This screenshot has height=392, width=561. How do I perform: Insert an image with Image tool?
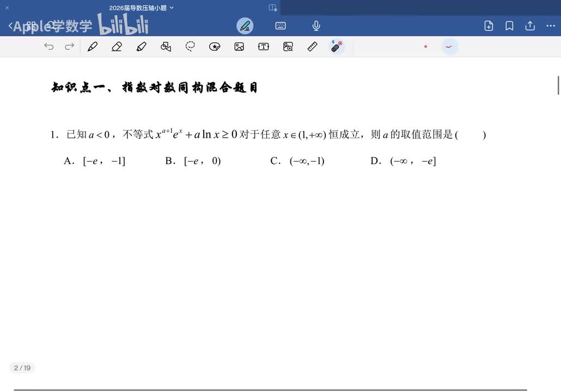click(239, 46)
